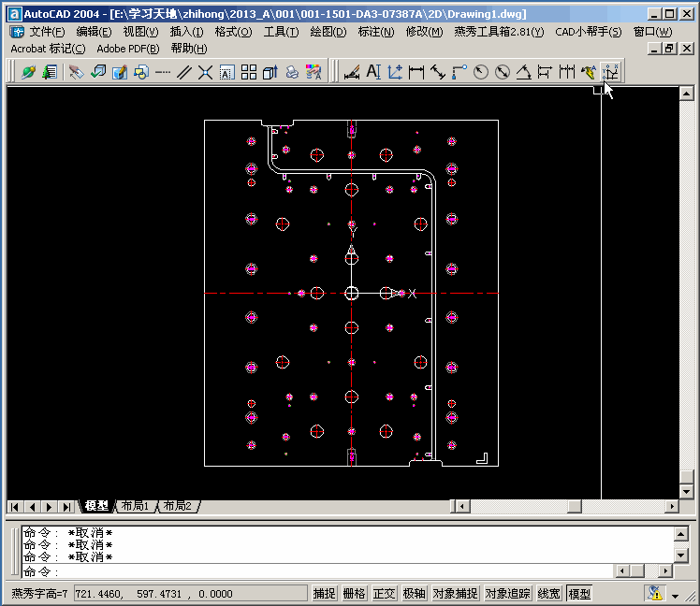Select the aligned dimension tool
Image resolution: width=700 pixels, height=606 pixels.
[438, 72]
